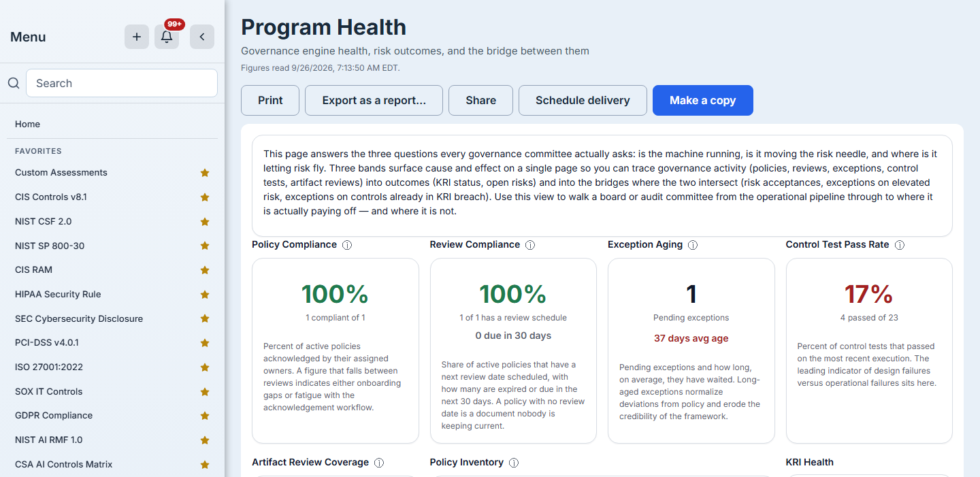Toggle star for SEC Cybersecurity Disclosure

tap(205, 318)
